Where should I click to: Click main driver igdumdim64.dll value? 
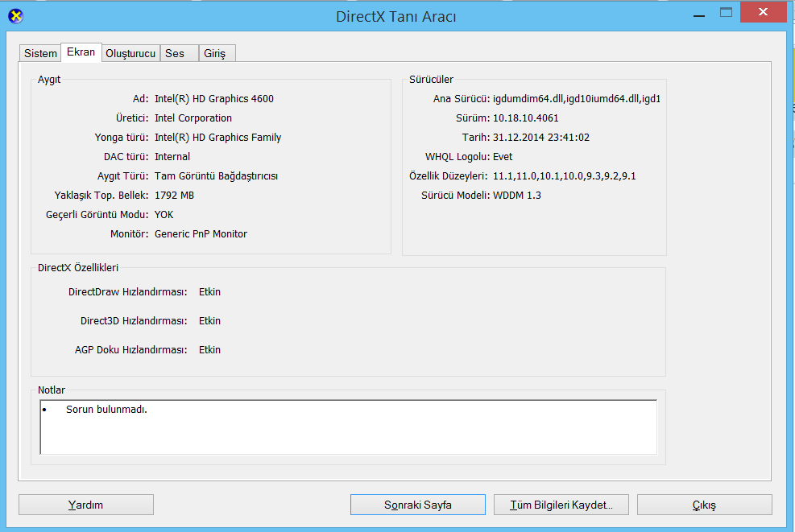577,99
